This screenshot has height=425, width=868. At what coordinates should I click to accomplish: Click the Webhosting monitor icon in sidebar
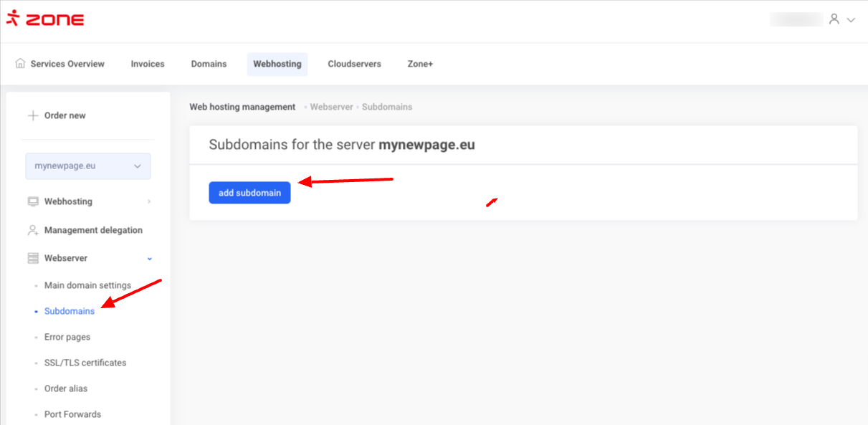(33, 201)
